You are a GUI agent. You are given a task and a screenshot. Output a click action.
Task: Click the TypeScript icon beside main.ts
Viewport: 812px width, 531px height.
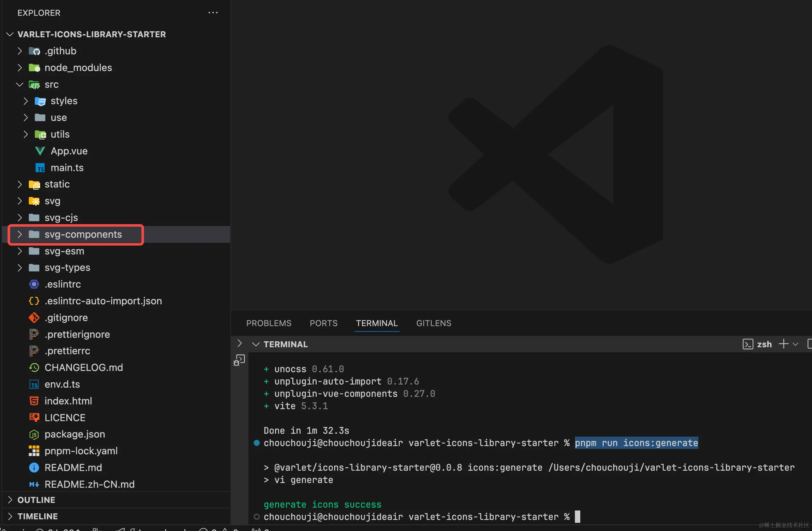point(40,168)
